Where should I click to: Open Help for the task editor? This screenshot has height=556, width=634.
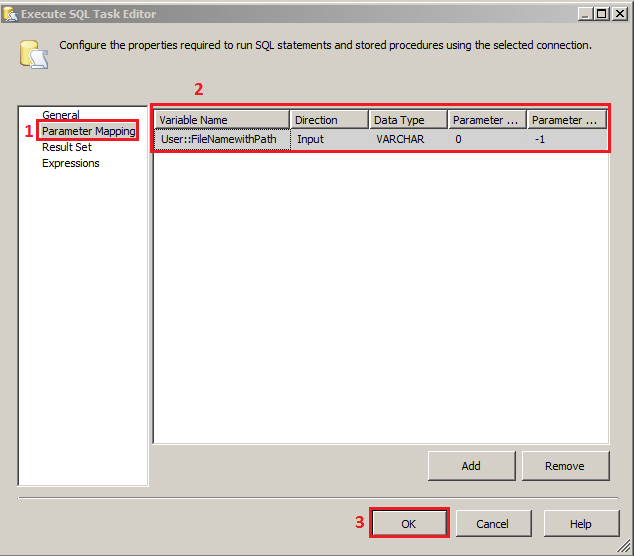point(581,524)
